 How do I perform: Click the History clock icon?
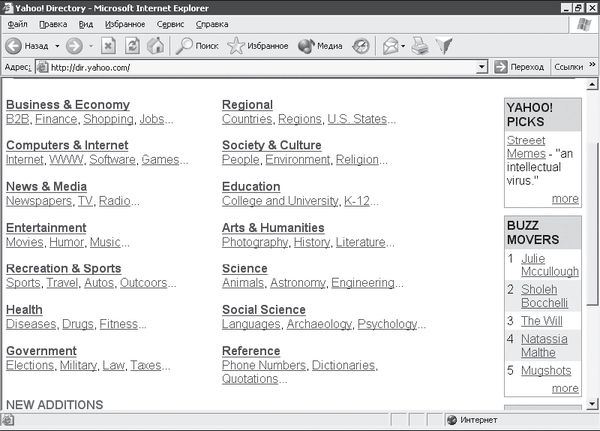tap(361, 46)
